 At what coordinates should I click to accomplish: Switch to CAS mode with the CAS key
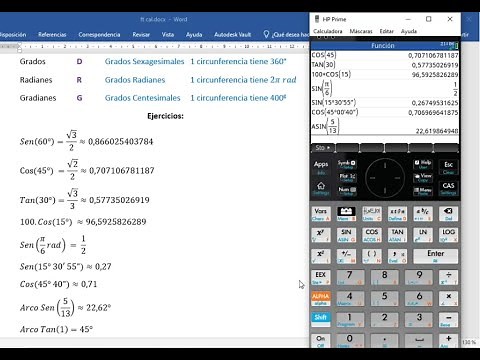448,188
